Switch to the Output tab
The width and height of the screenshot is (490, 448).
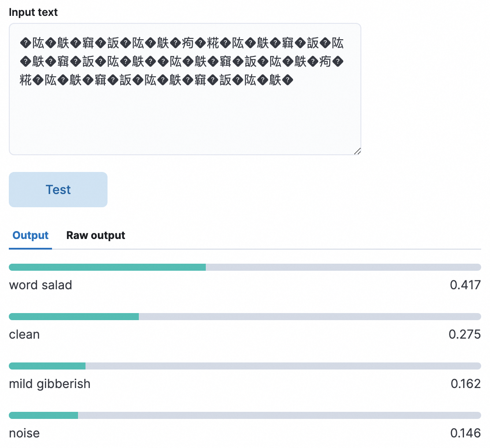click(30, 235)
